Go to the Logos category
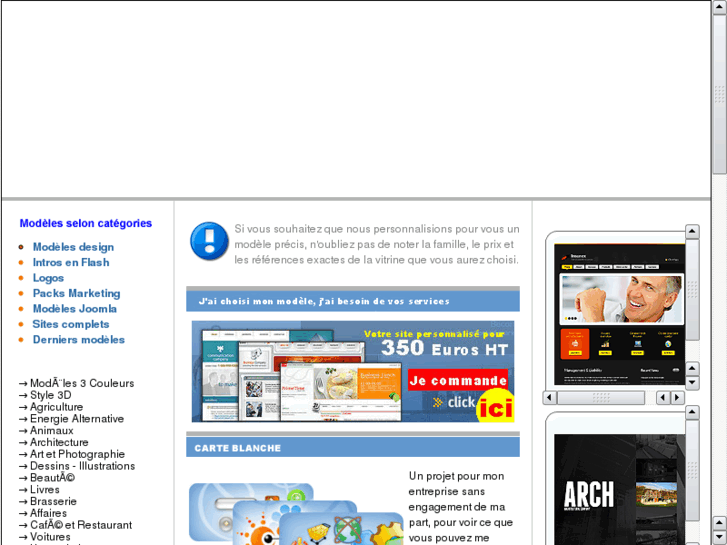This screenshot has width=727, height=545. pos(48,278)
